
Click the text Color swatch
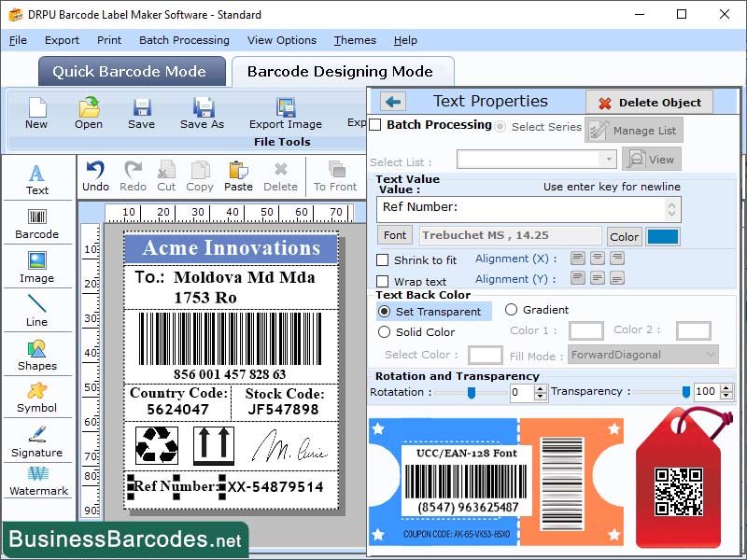pyautogui.click(x=663, y=237)
